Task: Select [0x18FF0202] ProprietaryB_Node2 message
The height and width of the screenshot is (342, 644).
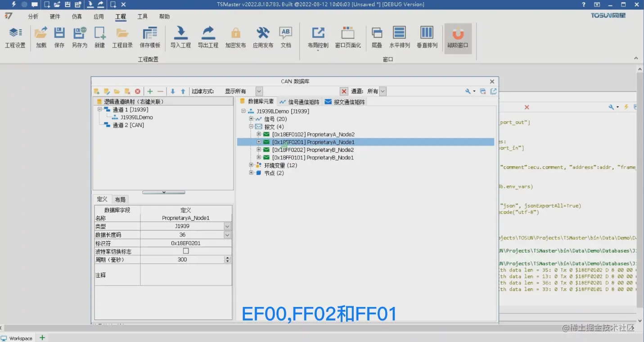Action: pyautogui.click(x=313, y=150)
